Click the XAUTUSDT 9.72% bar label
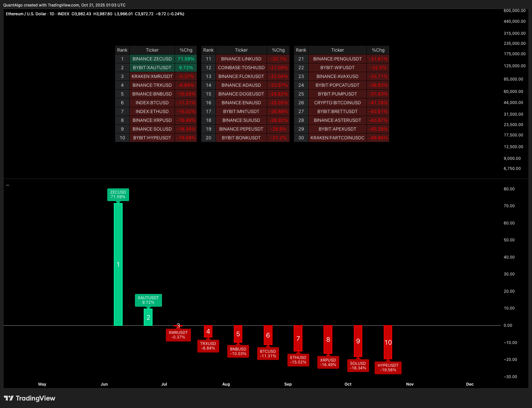 (x=148, y=300)
